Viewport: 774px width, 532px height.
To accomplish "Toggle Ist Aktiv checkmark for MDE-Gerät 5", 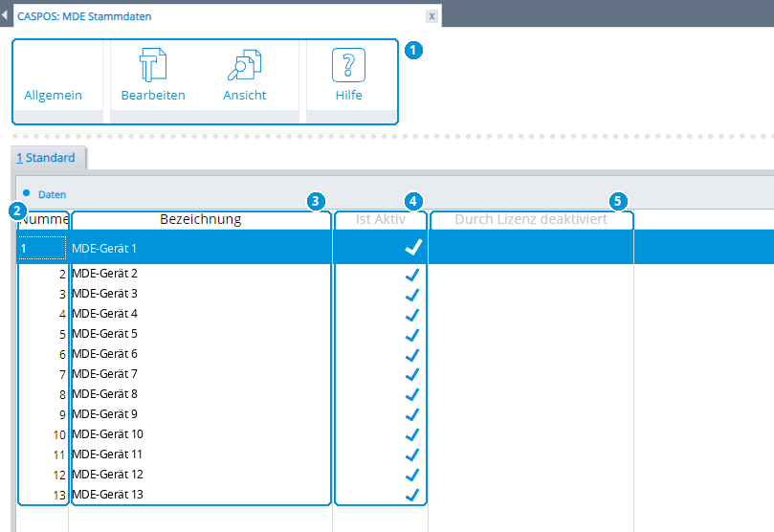I will [412, 335].
